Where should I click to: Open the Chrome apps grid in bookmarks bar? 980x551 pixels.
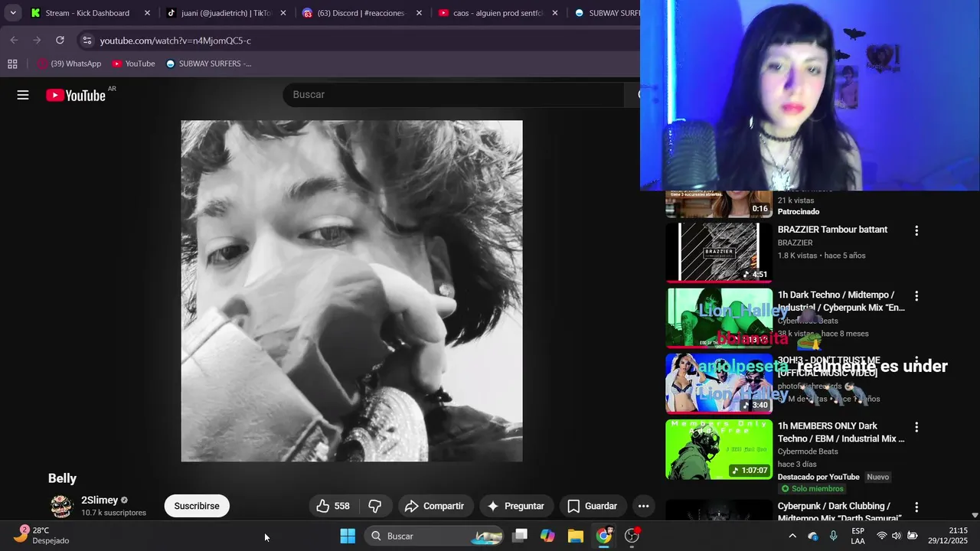click(x=12, y=64)
